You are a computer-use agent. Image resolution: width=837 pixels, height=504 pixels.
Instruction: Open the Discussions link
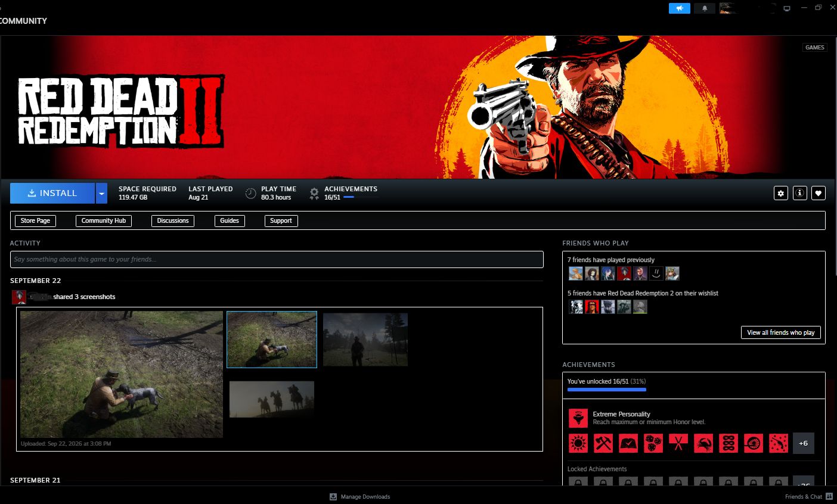(173, 220)
